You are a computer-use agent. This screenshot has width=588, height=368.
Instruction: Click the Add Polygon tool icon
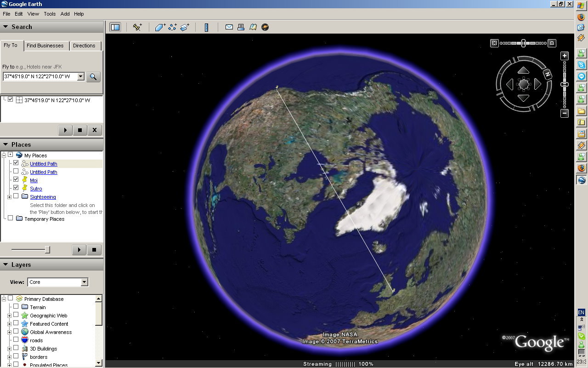pos(160,27)
